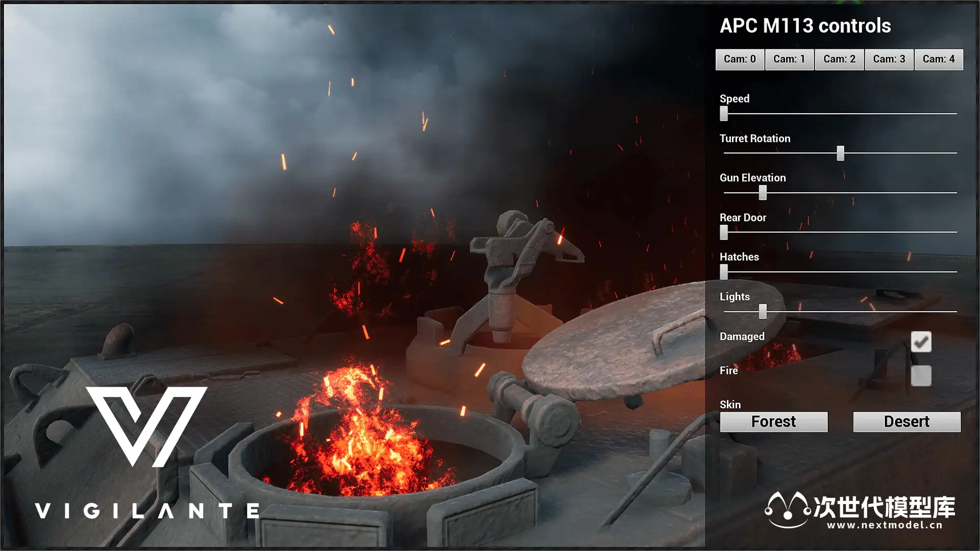This screenshot has height=551, width=980.
Task: Uncheck the Damaged checkbox
Action: coord(921,342)
